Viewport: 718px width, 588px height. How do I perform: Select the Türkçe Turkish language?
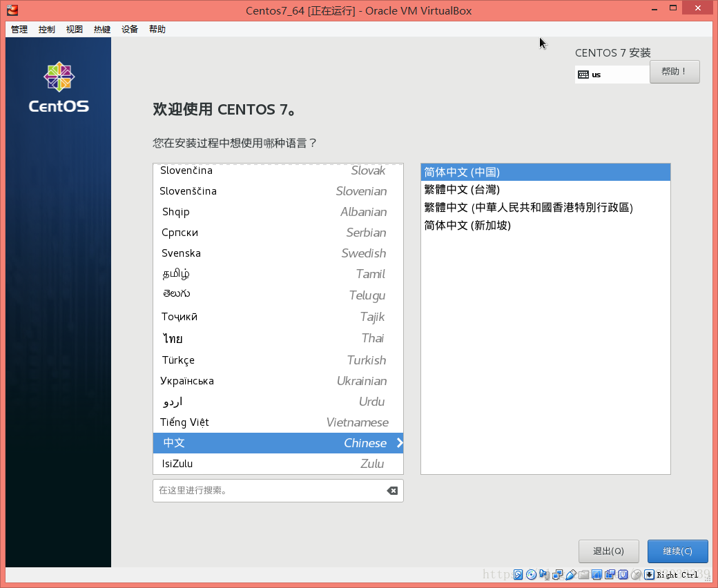tap(278, 360)
